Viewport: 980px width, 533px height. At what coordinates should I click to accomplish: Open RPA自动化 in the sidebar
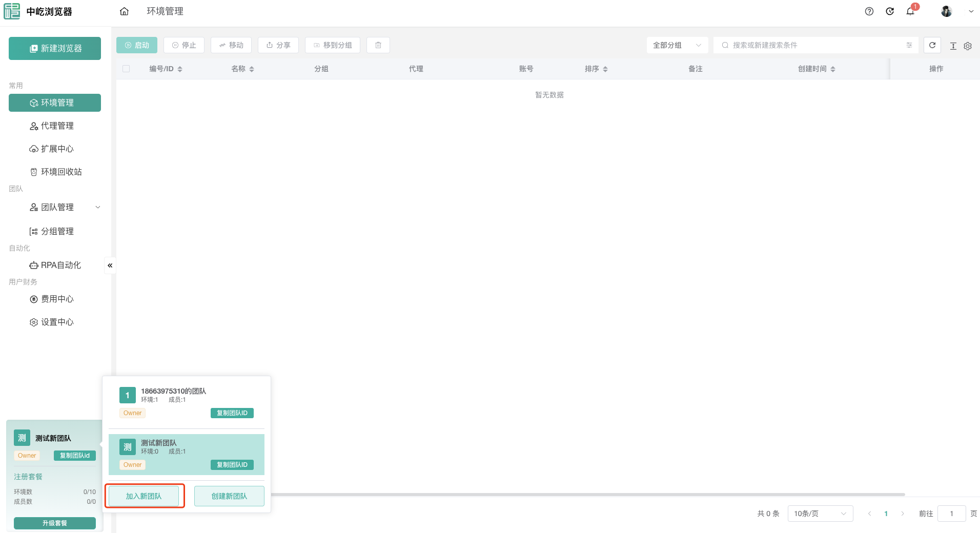tap(60, 265)
